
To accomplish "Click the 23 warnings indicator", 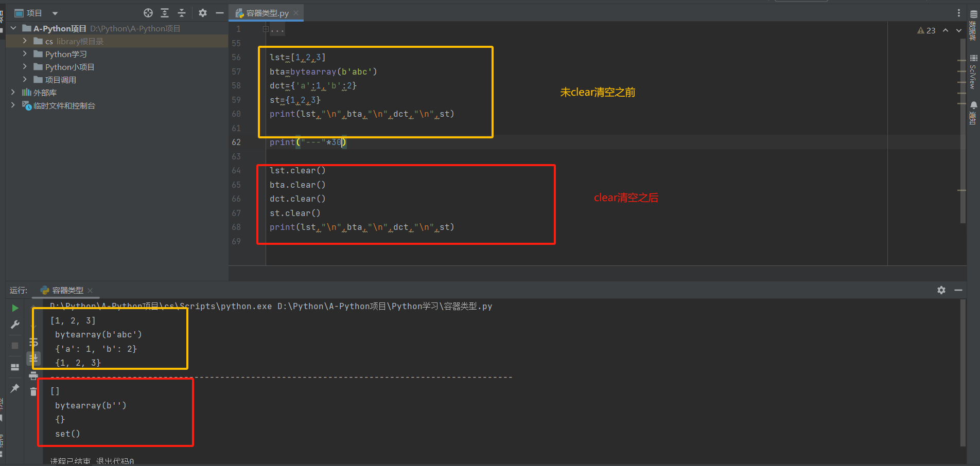I will tap(926, 31).
